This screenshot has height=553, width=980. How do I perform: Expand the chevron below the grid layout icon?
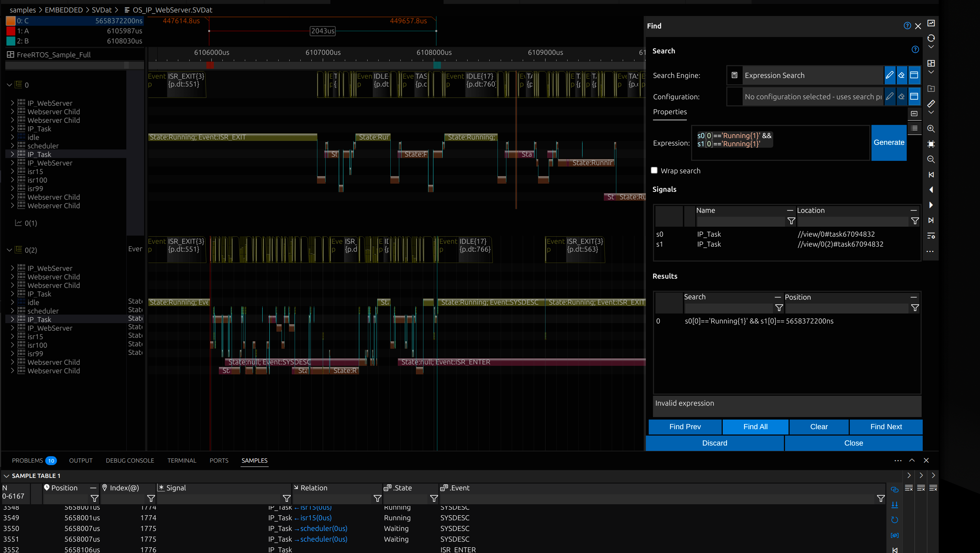(x=931, y=72)
